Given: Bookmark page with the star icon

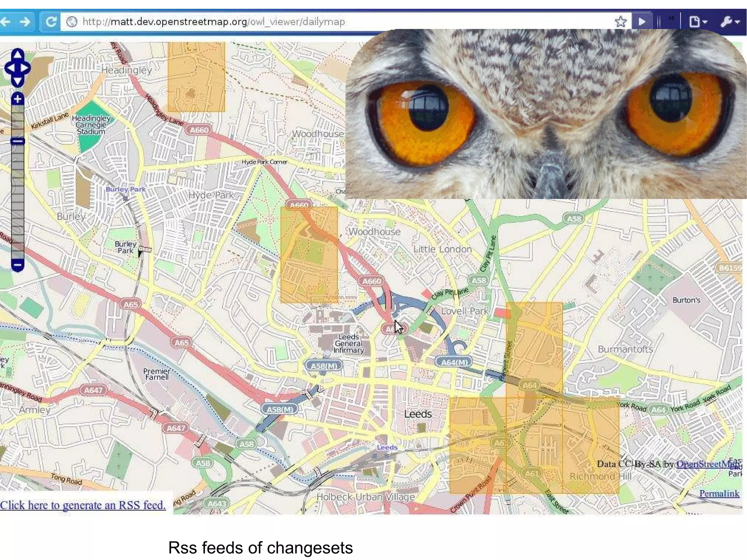Looking at the screenshot, I should pyautogui.click(x=620, y=22).
